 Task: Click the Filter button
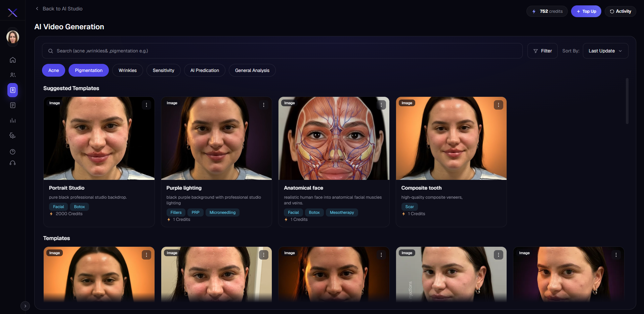[543, 51]
